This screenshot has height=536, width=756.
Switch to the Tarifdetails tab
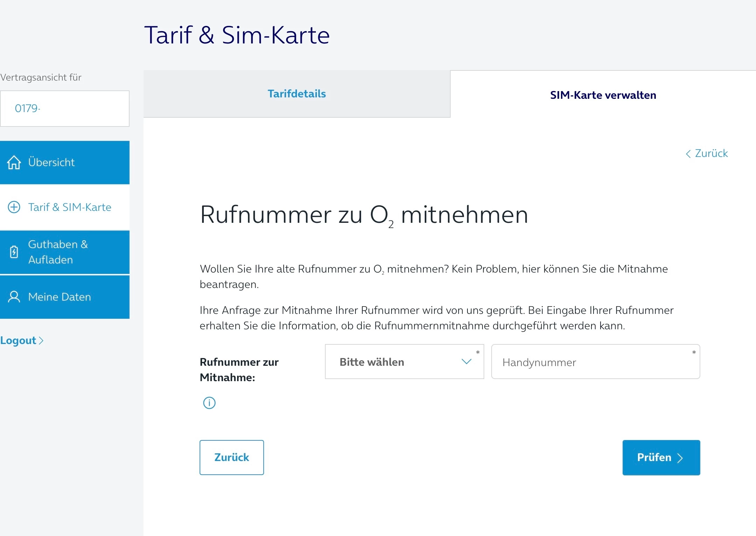click(x=297, y=94)
